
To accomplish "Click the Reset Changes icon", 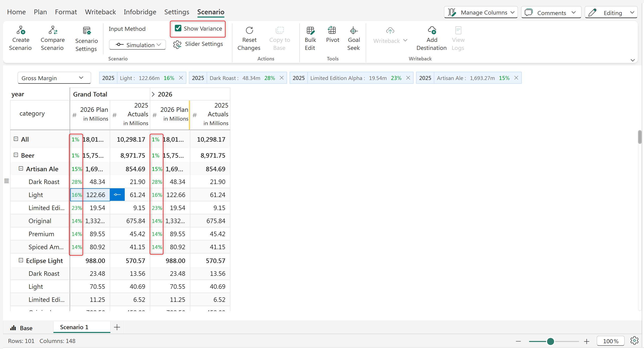I will pyautogui.click(x=249, y=30).
